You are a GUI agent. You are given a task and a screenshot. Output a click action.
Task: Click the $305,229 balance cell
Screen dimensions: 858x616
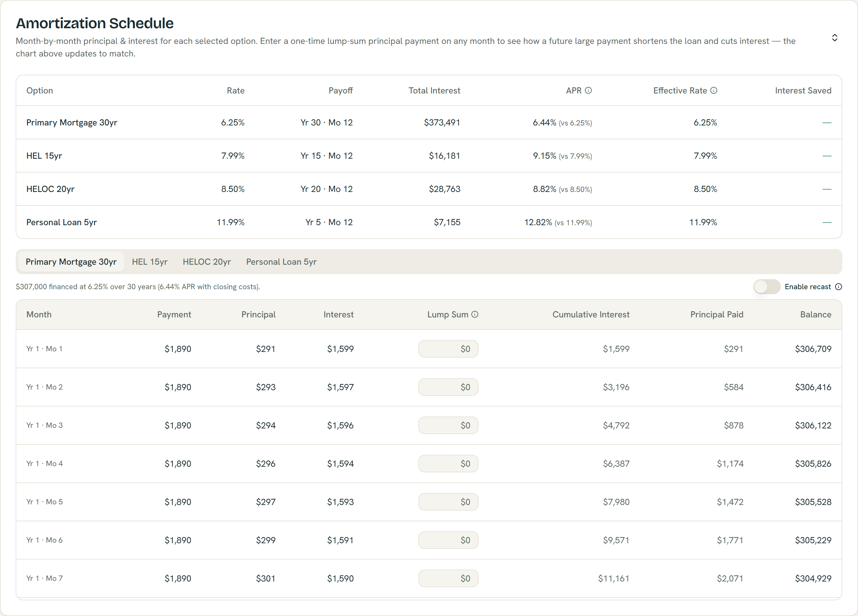[813, 540]
